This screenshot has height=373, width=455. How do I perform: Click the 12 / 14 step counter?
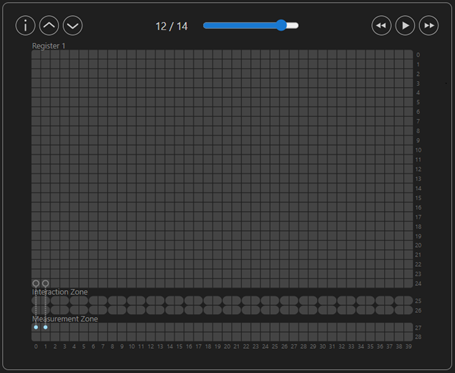click(172, 26)
